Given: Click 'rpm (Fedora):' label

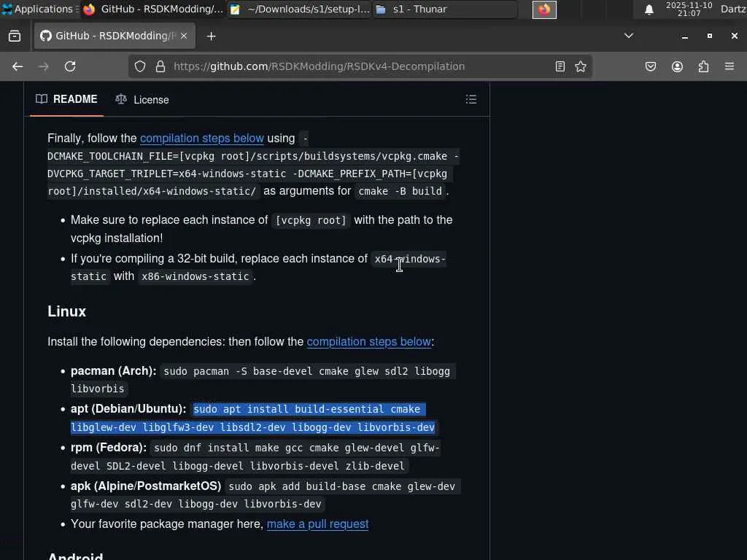Looking at the screenshot, I should 109,448.
